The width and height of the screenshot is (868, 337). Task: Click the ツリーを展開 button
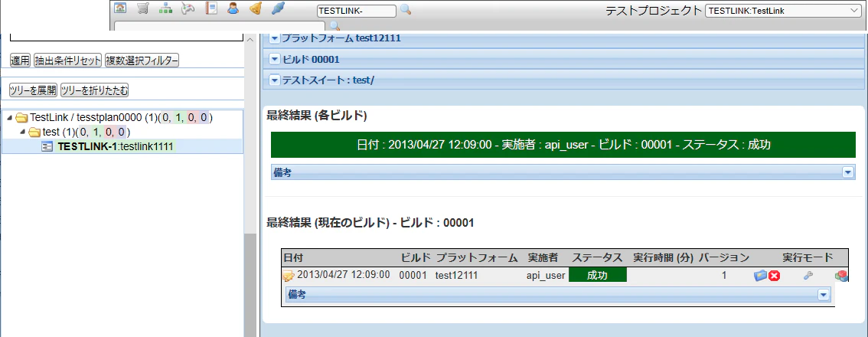pos(33,90)
